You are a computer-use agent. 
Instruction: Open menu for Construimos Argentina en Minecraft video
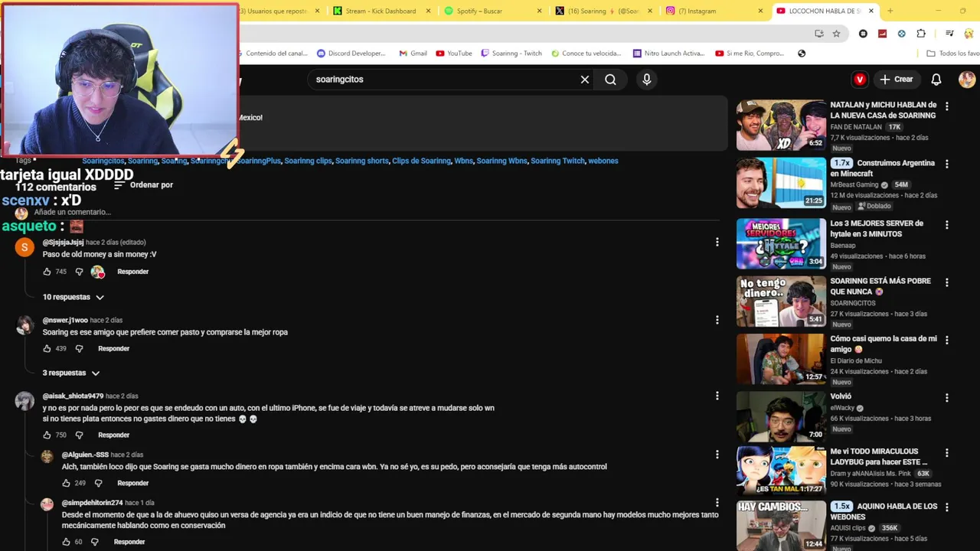coord(947,165)
